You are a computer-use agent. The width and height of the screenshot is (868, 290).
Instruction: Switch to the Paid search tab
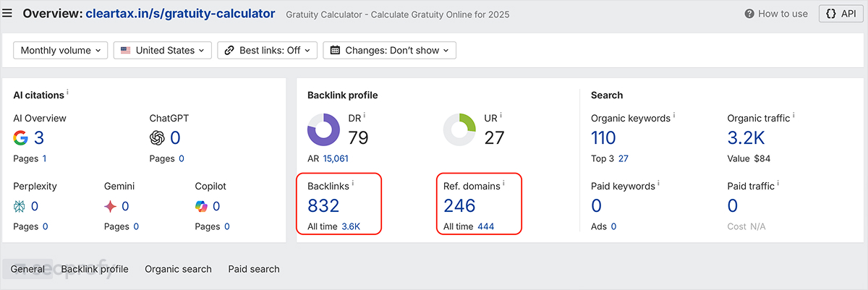coord(254,269)
